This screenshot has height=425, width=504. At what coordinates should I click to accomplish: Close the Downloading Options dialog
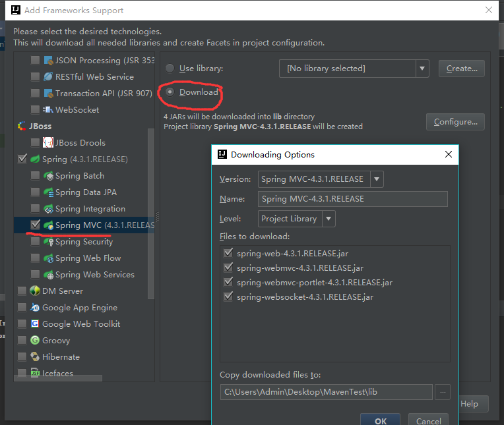click(x=449, y=154)
